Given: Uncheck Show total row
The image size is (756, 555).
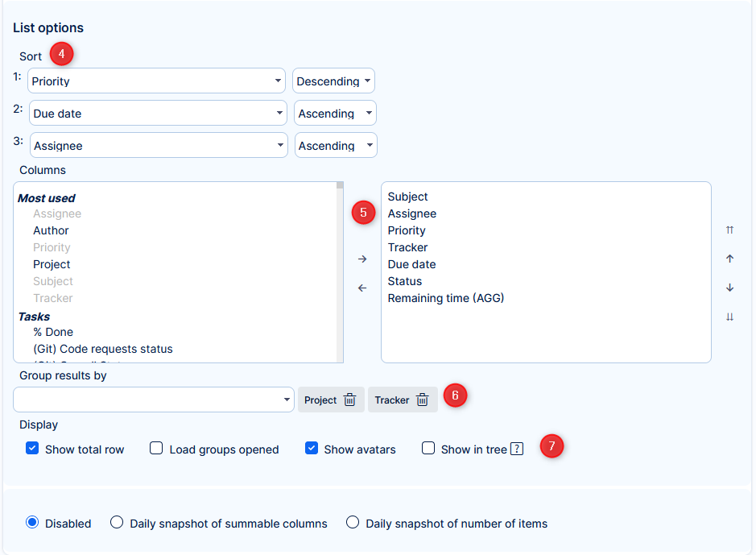Looking at the screenshot, I should (x=32, y=449).
